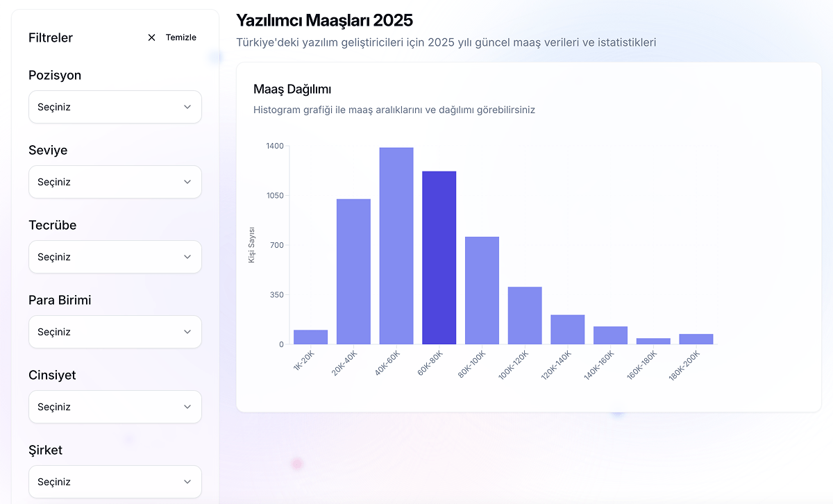Click the X icon next to Temizle
The width and height of the screenshot is (833, 504).
[x=151, y=37]
